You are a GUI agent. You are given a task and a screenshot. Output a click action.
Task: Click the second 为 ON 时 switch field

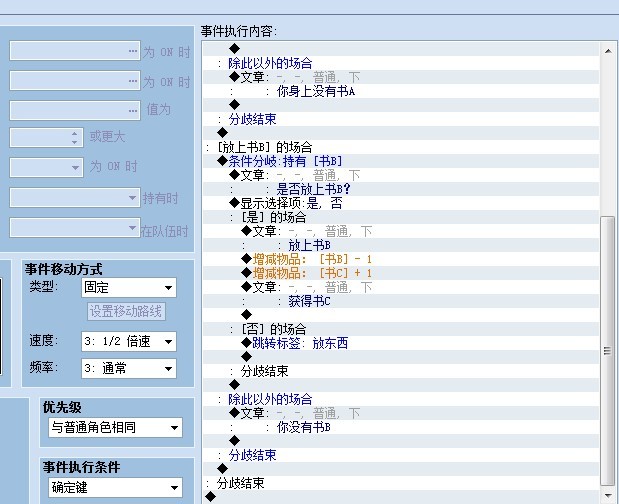tap(75, 81)
